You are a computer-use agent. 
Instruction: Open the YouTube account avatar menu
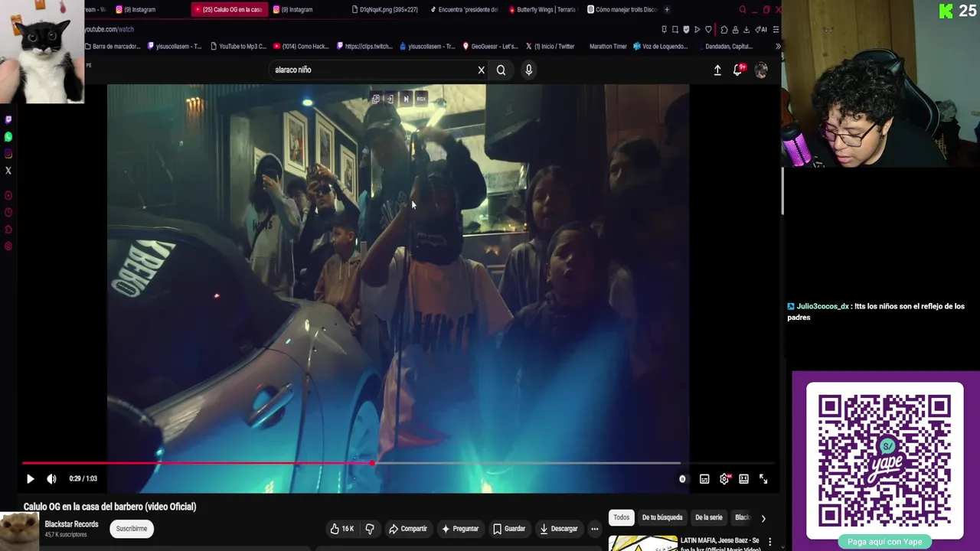[761, 70]
